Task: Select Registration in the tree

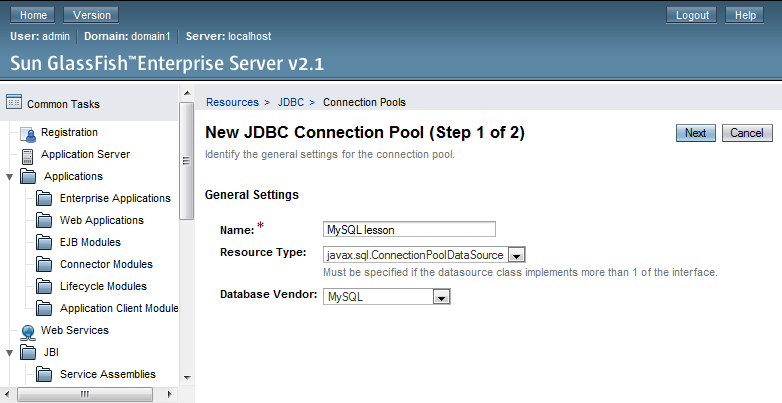Action: coord(69,132)
